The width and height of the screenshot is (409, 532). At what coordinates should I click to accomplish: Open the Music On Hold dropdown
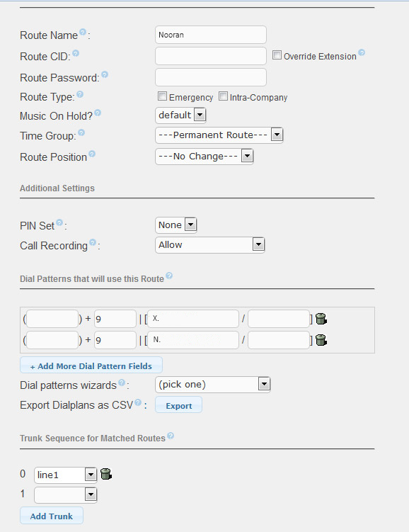pyautogui.click(x=180, y=115)
